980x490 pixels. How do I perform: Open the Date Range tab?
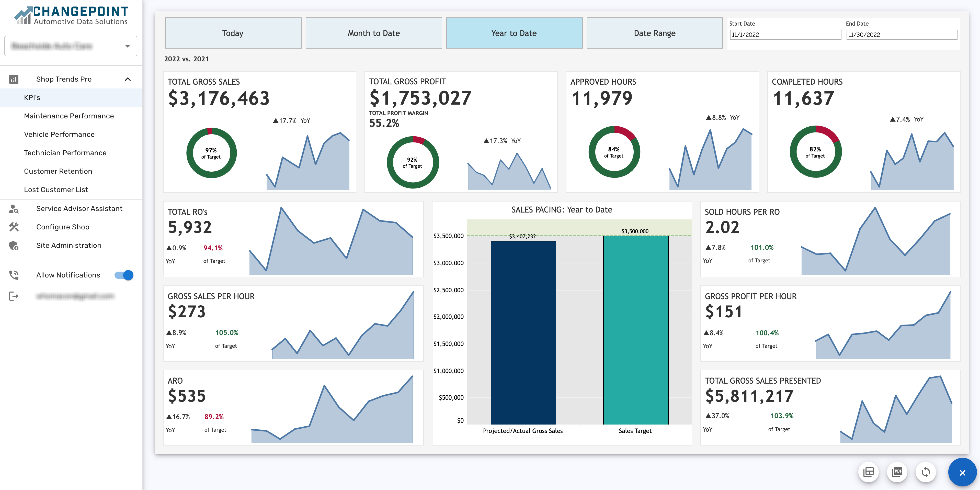[655, 33]
